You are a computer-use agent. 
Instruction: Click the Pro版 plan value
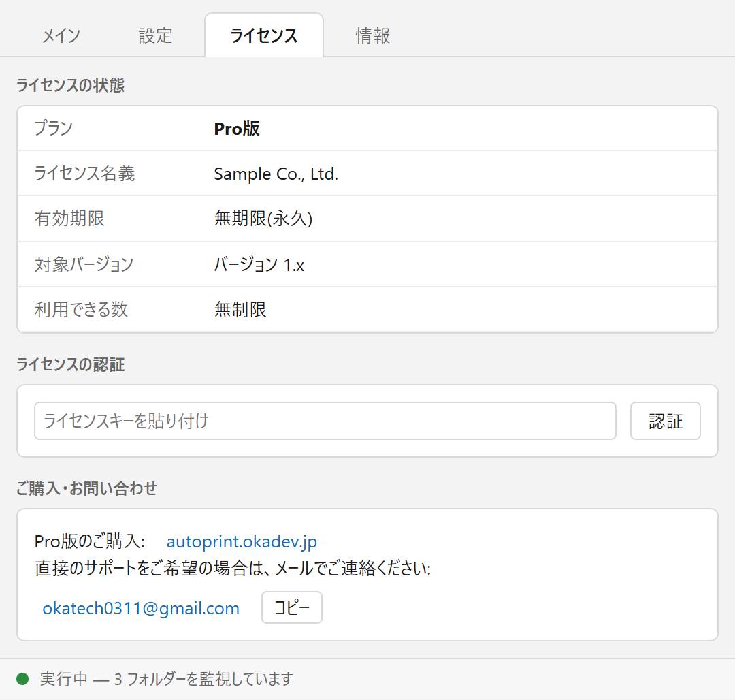point(237,129)
